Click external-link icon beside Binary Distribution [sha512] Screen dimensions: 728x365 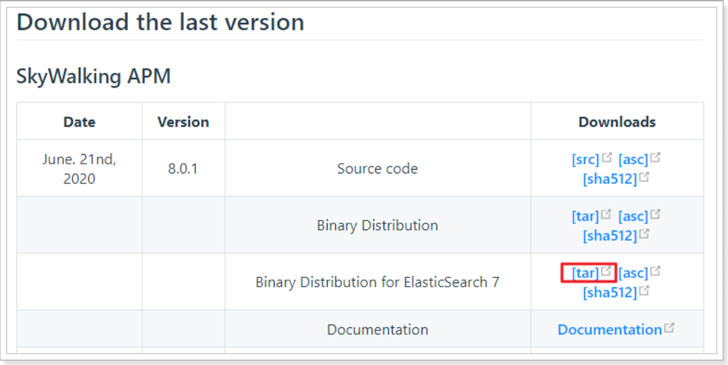point(644,233)
